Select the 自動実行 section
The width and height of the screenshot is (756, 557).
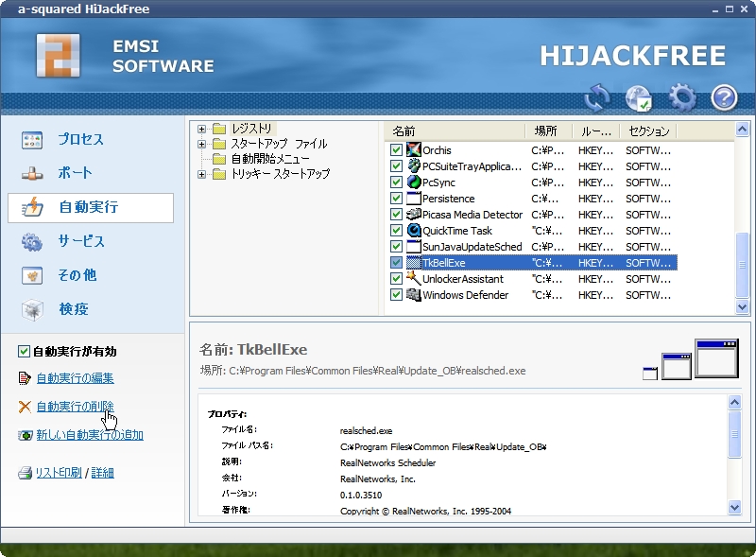tap(91, 207)
